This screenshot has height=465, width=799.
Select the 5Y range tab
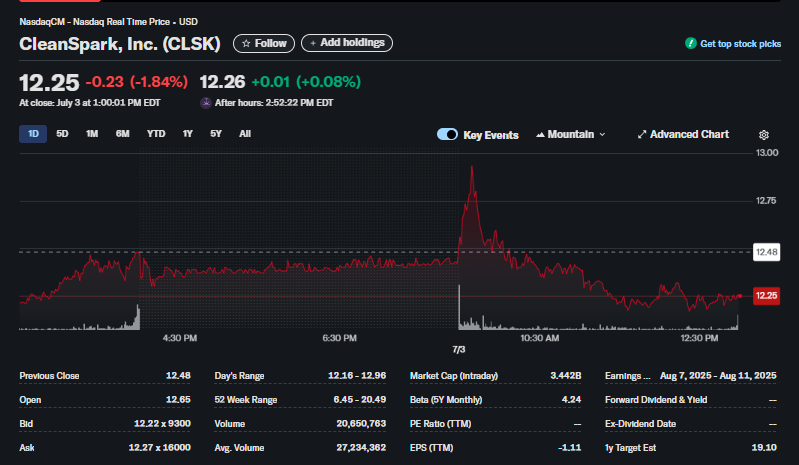(216, 134)
